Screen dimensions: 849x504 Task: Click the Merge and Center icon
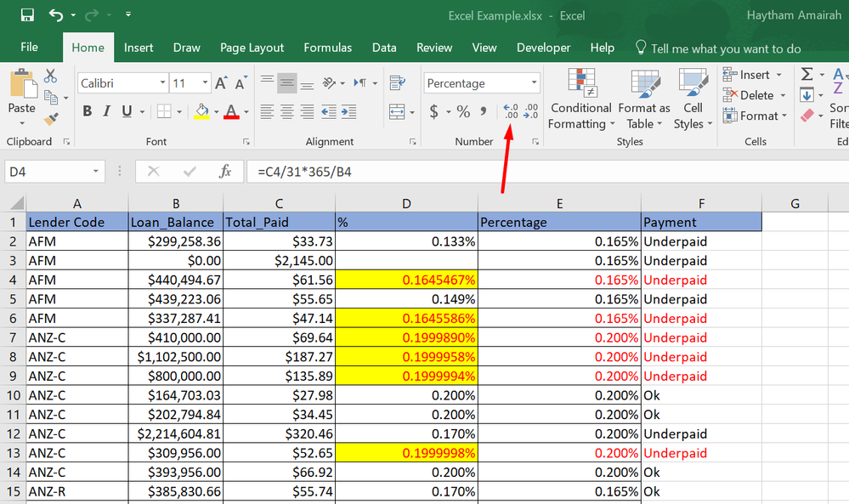(397, 112)
